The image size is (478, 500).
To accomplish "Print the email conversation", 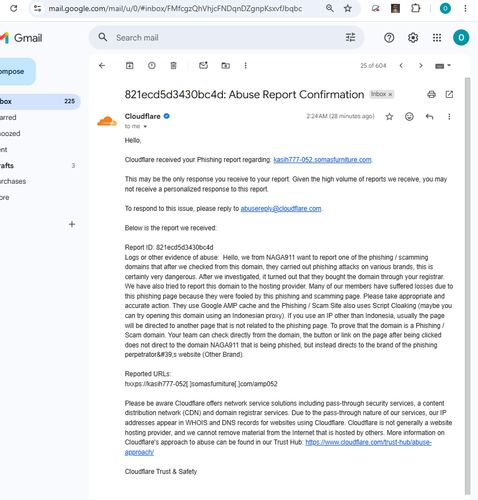I will click(x=431, y=94).
